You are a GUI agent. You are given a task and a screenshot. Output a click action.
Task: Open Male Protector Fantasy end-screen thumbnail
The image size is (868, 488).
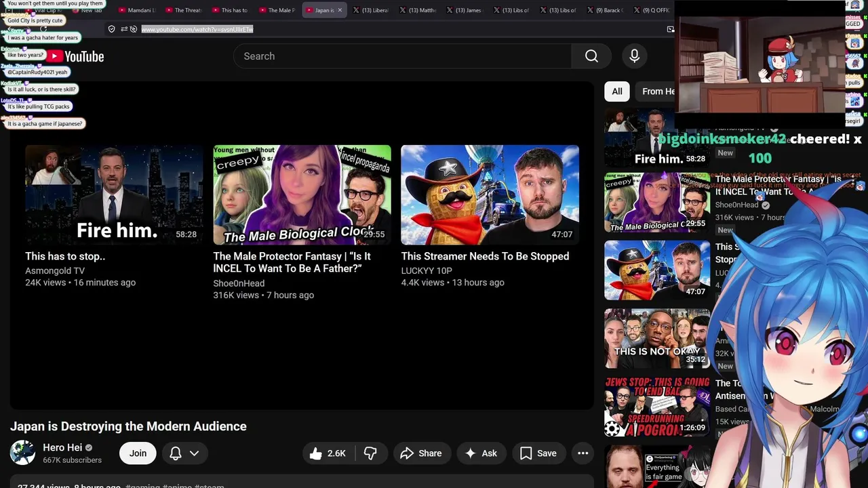pos(302,195)
